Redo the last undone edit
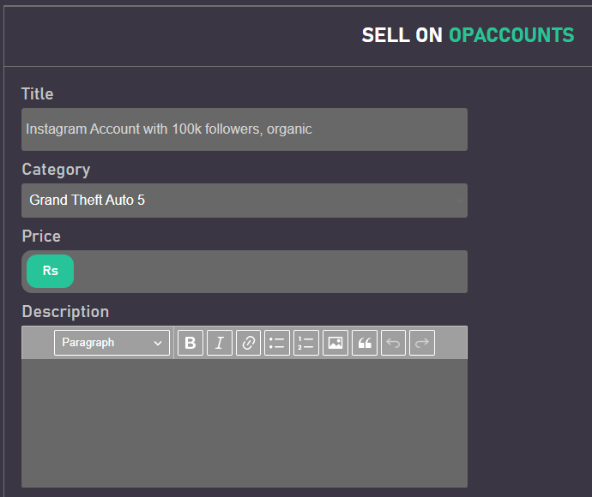Viewport: 592px width, 497px height. click(x=422, y=343)
